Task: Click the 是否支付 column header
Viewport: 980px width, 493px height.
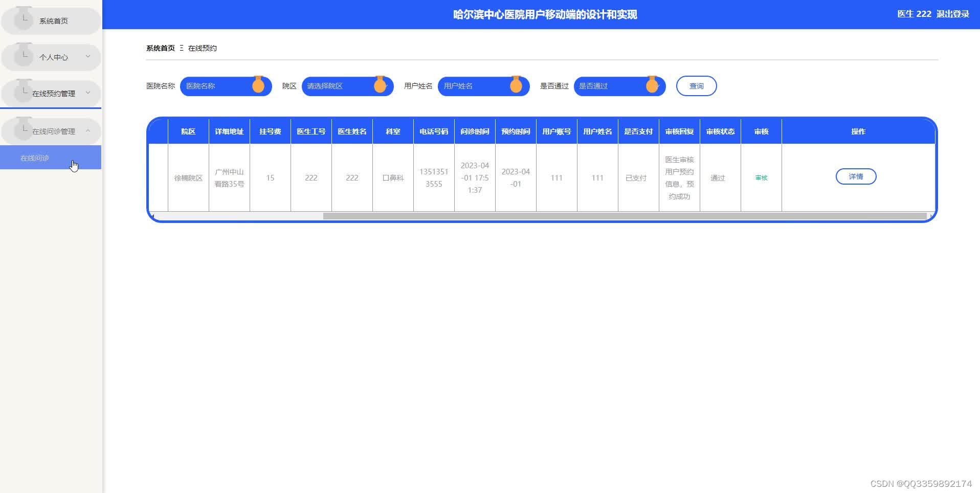Action: click(x=638, y=131)
